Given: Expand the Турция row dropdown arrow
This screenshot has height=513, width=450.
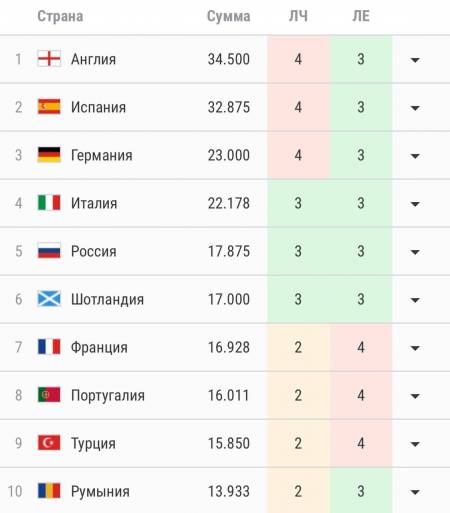Looking at the screenshot, I should pyautogui.click(x=415, y=444).
